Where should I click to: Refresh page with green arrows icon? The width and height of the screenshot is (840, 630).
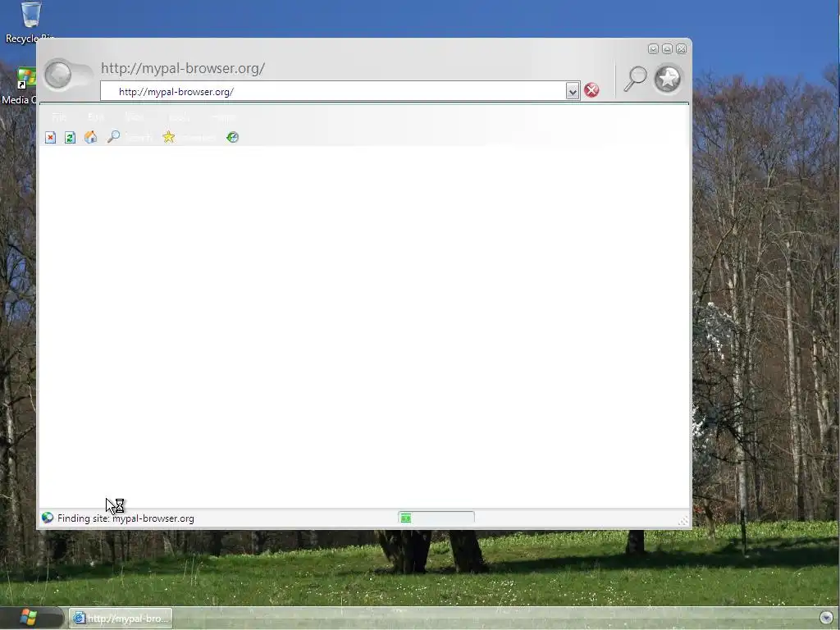[71, 138]
